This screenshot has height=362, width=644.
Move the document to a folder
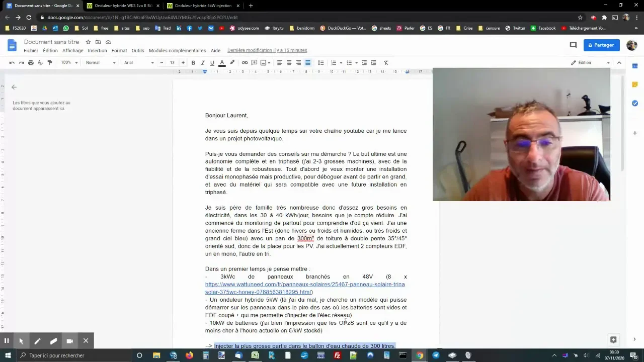[x=98, y=42]
